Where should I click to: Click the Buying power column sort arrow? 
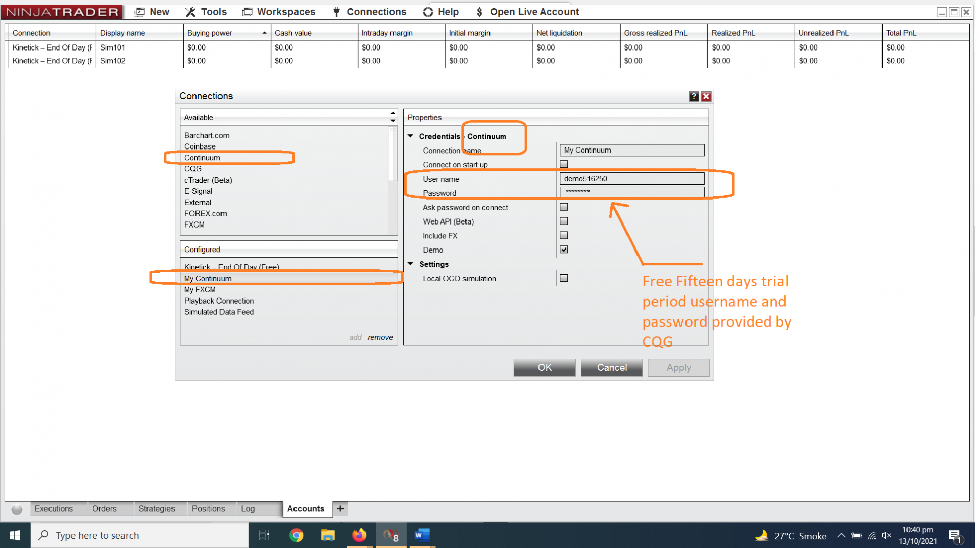(264, 33)
